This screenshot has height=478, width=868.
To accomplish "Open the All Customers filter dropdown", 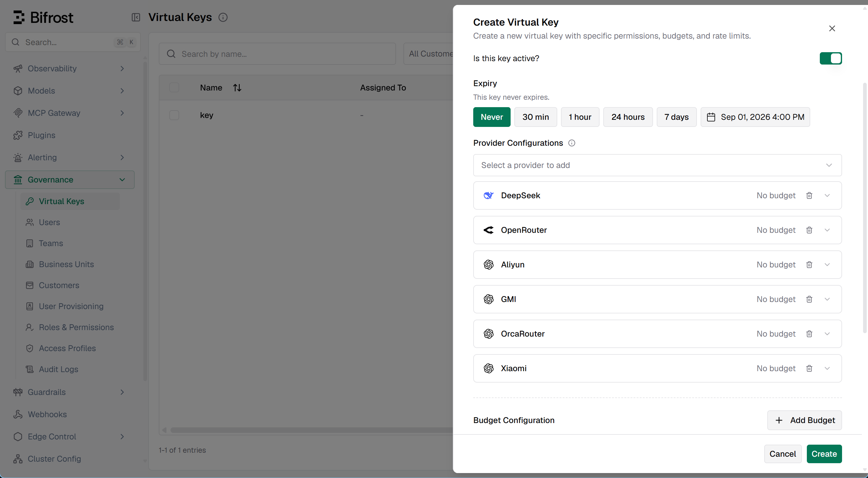I will pos(428,54).
